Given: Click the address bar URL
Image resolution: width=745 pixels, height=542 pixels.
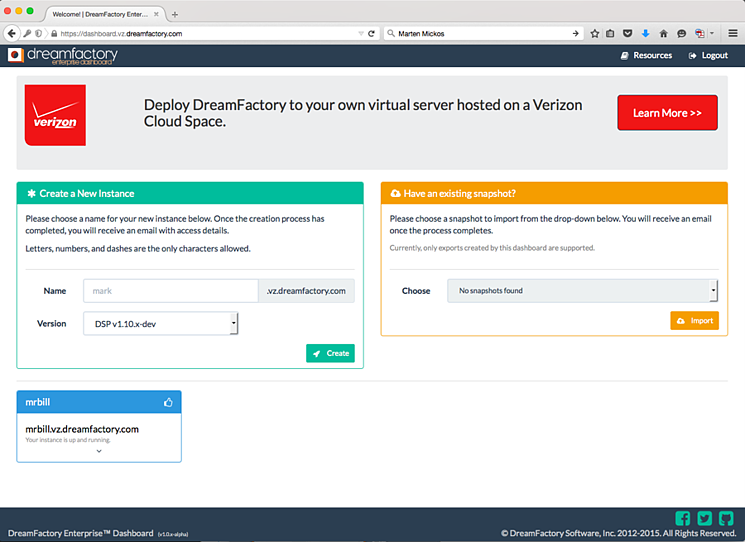Looking at the screenshot, I should click(121, 34).
